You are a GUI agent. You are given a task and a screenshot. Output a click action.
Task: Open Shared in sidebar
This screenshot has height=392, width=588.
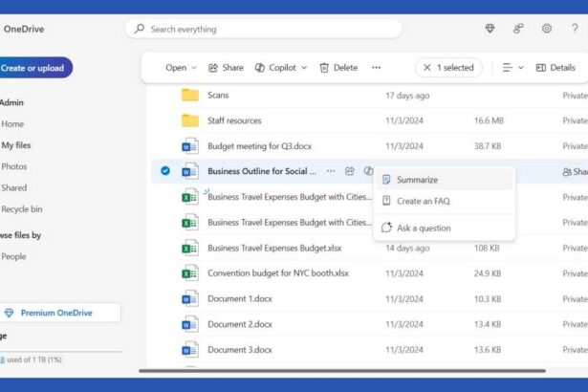14,188
